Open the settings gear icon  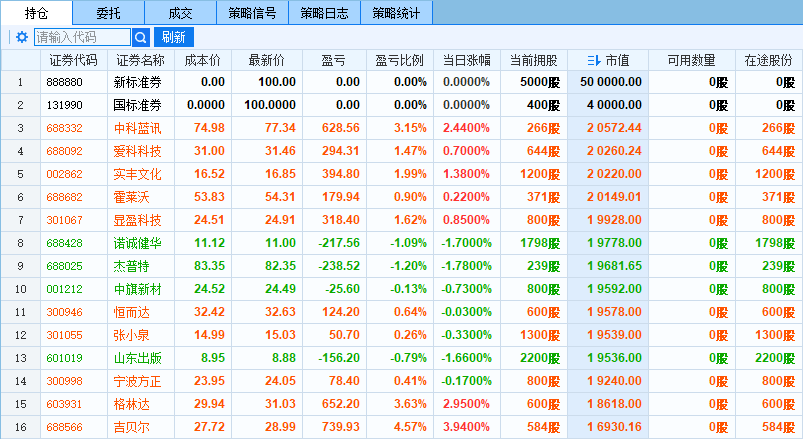22,37
